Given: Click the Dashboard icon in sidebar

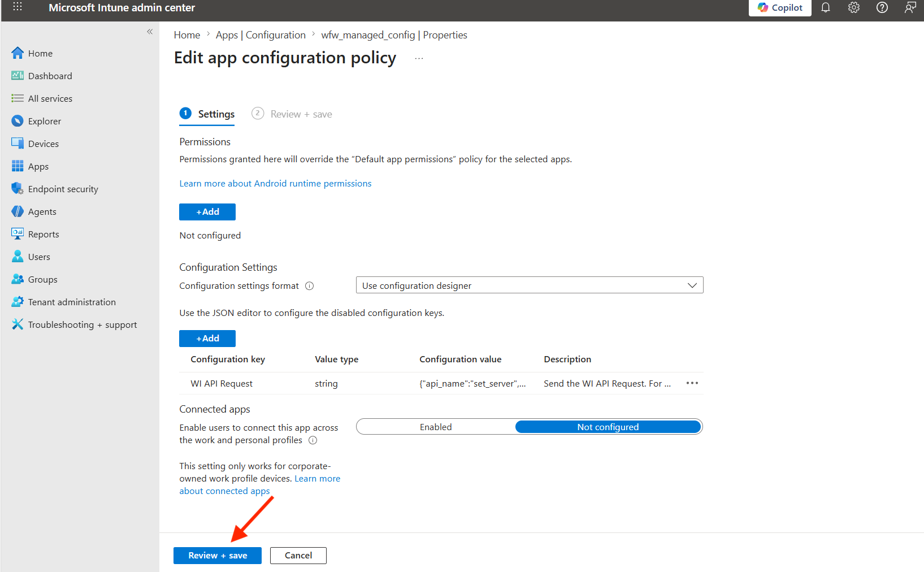Looking at the screenshot, I should tap(18, 76).
